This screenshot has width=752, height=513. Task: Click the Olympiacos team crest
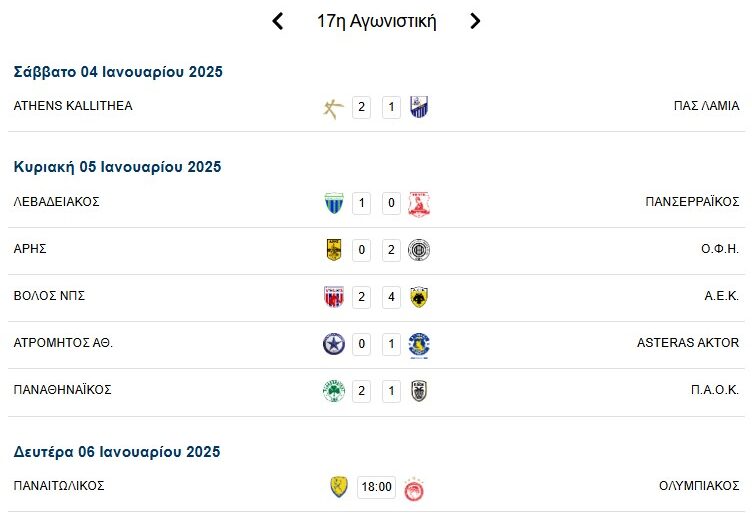click(414, 489)
